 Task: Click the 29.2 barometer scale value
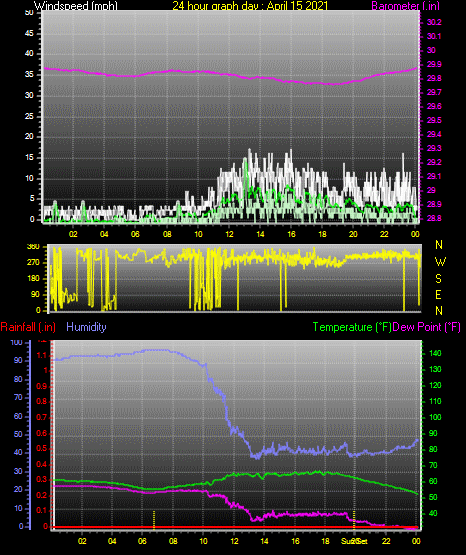click(x=434, y=162)
